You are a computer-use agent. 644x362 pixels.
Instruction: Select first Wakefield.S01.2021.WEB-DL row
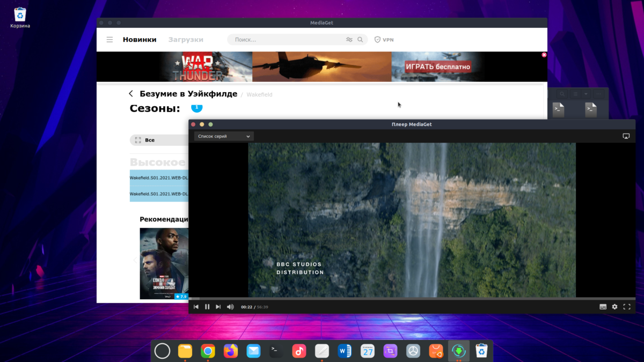(159, 178)
